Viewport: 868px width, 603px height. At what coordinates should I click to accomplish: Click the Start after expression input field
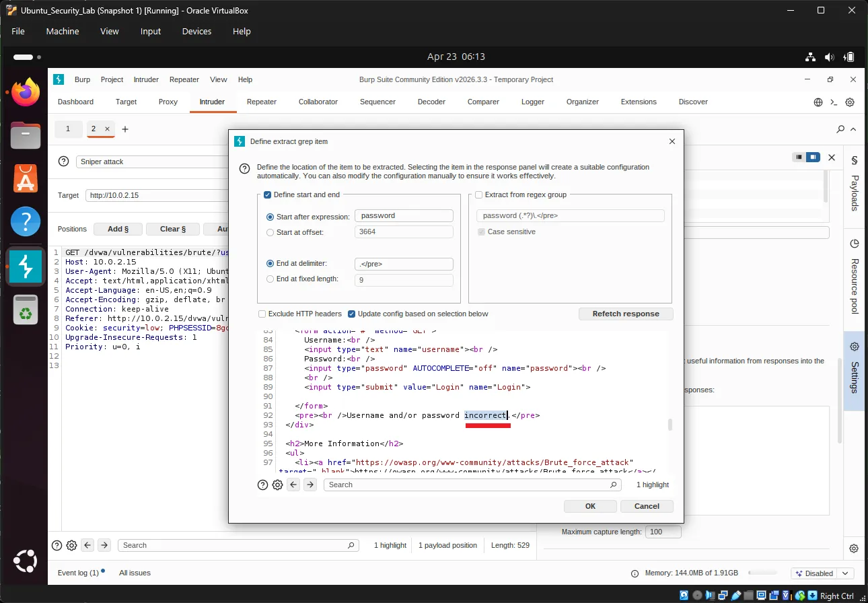[x=404, y=215]
